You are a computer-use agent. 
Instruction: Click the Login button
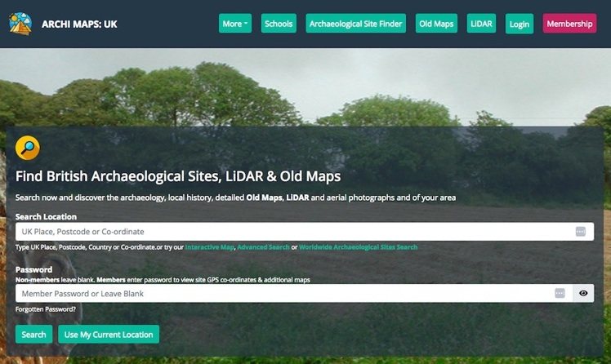click(x=519, y=24)
